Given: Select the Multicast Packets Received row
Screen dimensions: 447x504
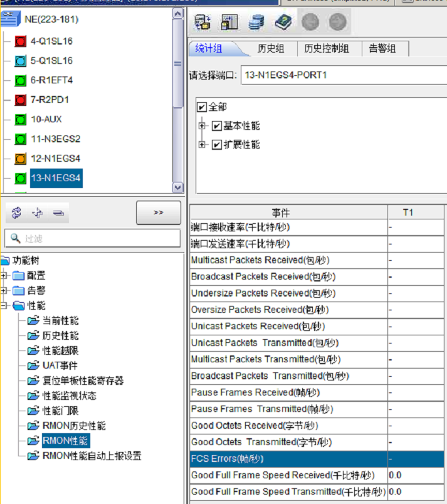Looking at the screenshot, I should [317, 260].
